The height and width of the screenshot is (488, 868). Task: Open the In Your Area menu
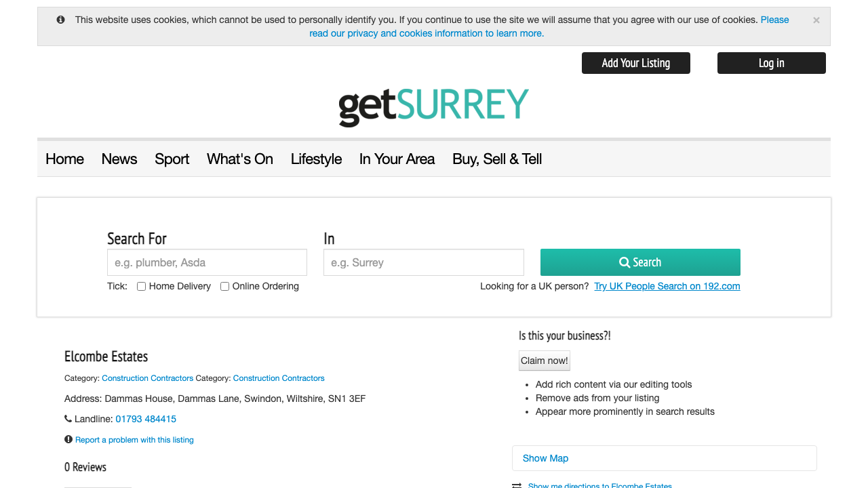coord(397,159)
